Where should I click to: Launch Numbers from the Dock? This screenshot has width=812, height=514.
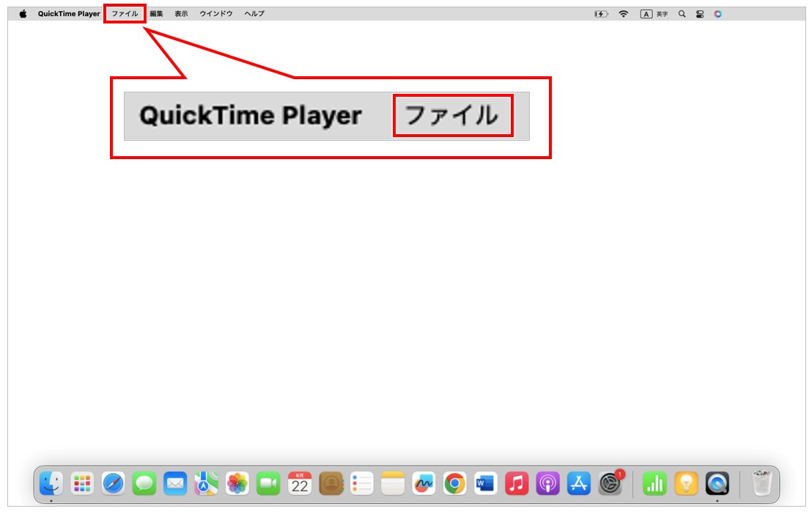click(655, 483)
